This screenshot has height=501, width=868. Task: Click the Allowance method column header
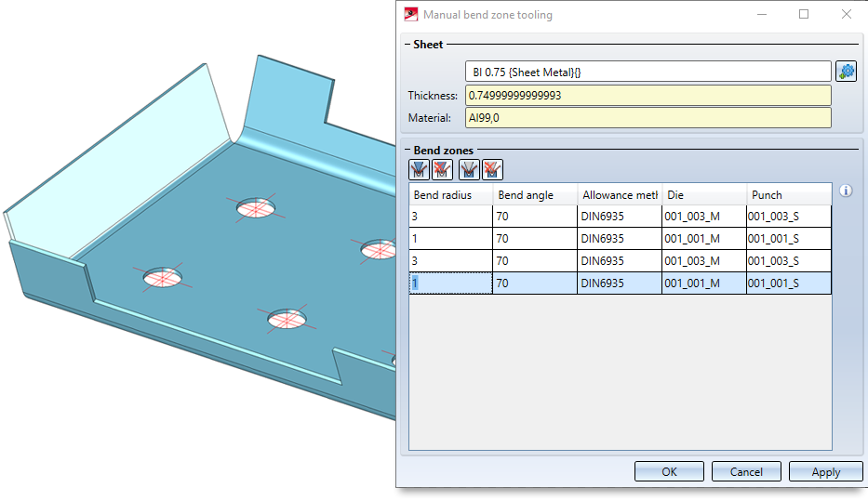pyautogui.click(x=620, y=194)
